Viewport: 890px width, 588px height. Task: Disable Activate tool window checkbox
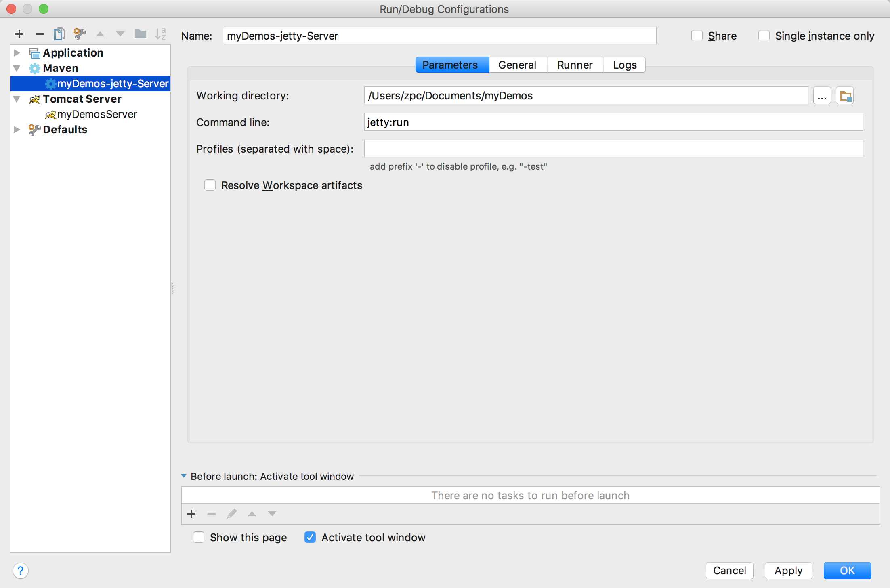(x=310, y=538)
